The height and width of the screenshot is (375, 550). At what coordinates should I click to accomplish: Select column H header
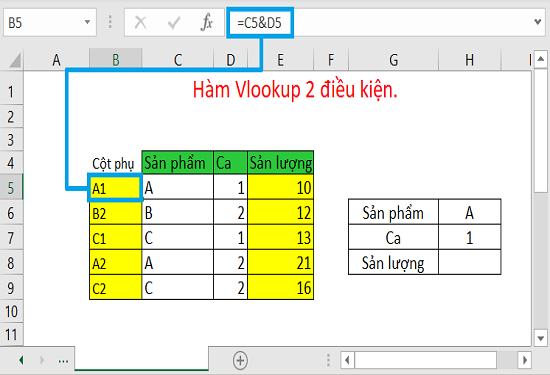pos(470,60)
